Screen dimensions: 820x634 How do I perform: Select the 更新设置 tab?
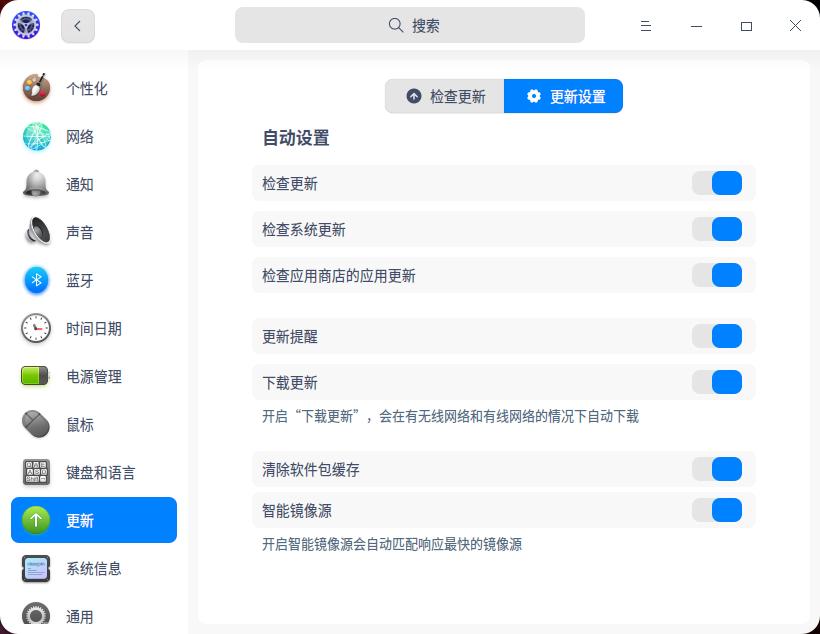pyautogui.click(x=563, y=96)
